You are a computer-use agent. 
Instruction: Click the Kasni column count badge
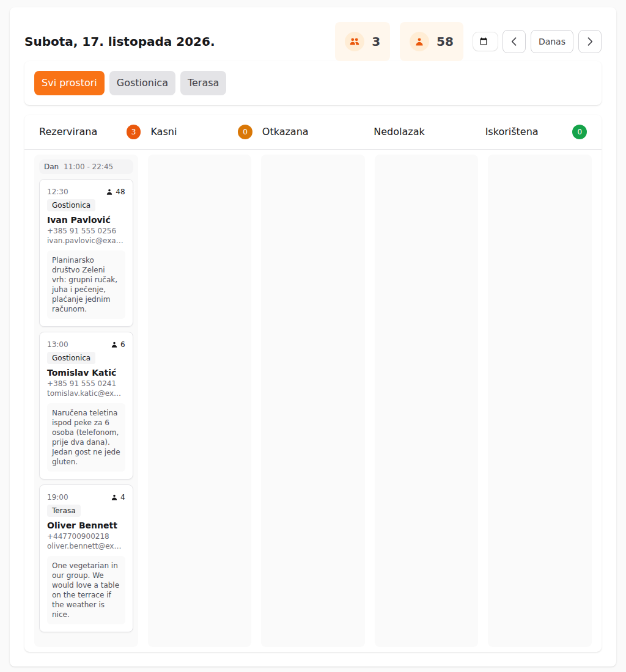(245, 132)
